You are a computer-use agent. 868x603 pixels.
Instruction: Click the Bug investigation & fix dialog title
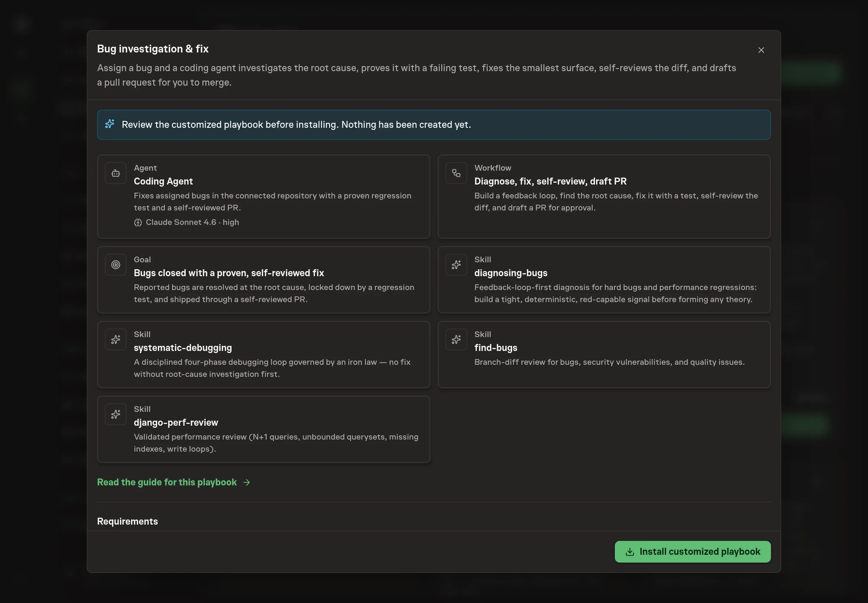153,49
